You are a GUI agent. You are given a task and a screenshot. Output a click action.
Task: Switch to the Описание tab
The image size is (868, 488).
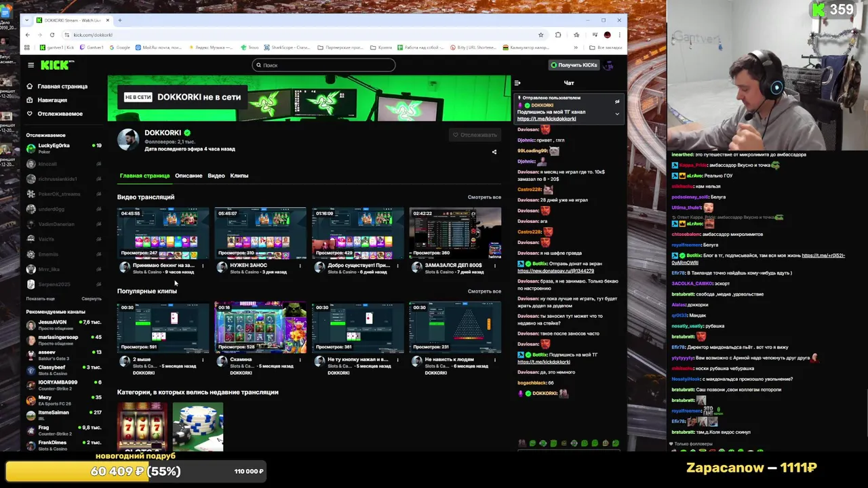(x=189, y=176)
